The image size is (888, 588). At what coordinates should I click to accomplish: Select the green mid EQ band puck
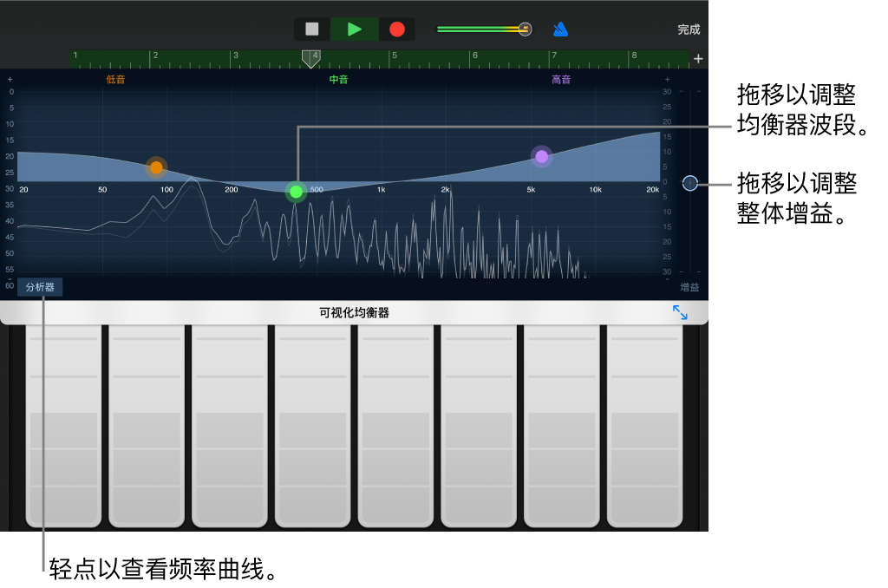[297, 192]
